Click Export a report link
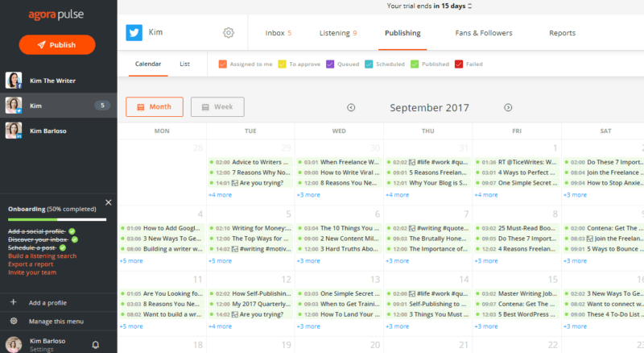This screenshot has height=353, width=644. [x=31, y=264]
